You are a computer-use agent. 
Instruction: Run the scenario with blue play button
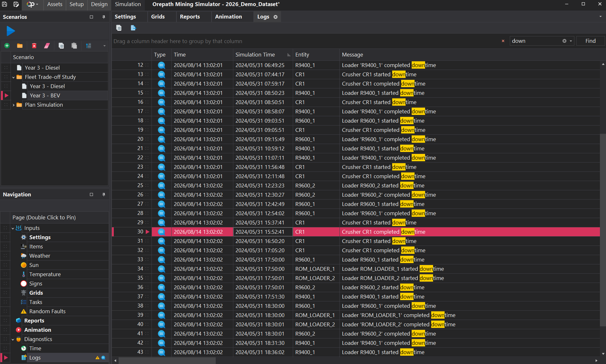pos(11,31)
